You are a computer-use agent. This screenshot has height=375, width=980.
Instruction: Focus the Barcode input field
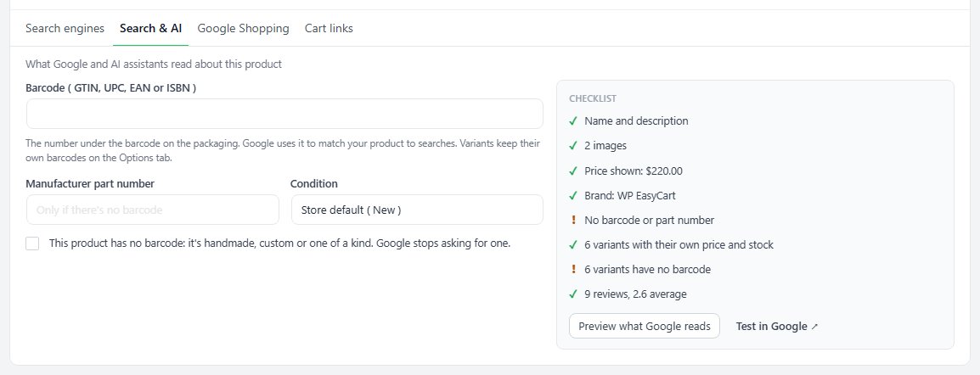pos(284,114)
